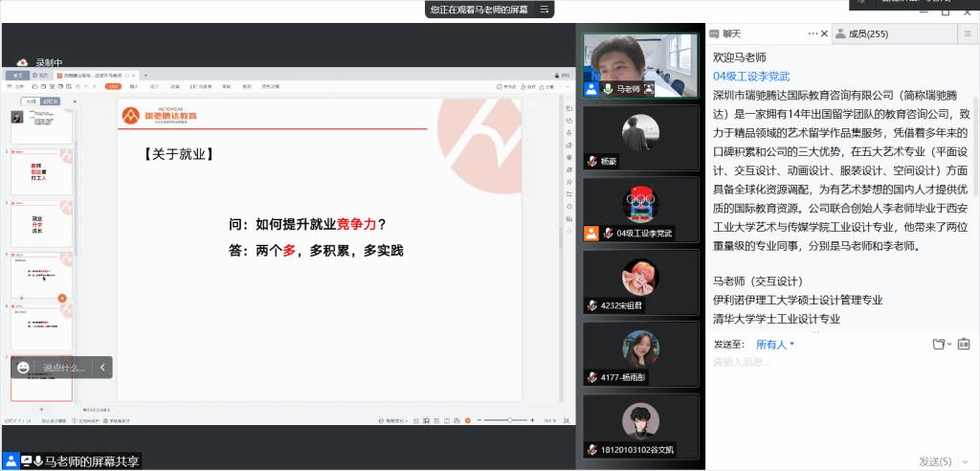Expand the 所有人 recipient dropdown
The height and width of the screenshot is (471, 980).
pyautogui.click(x=775, y=344)
